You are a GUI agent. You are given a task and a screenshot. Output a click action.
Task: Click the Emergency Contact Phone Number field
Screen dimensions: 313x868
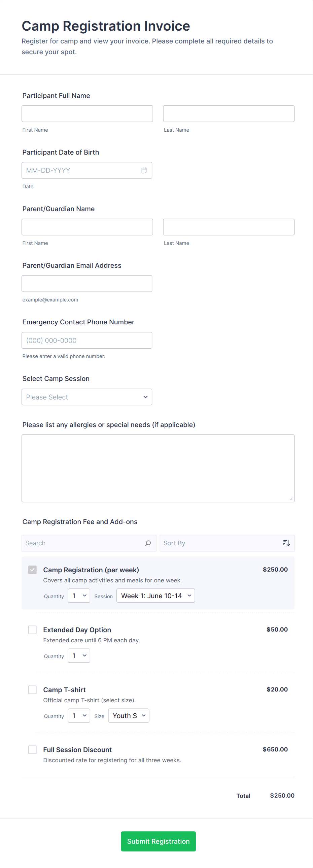point(87,340)
